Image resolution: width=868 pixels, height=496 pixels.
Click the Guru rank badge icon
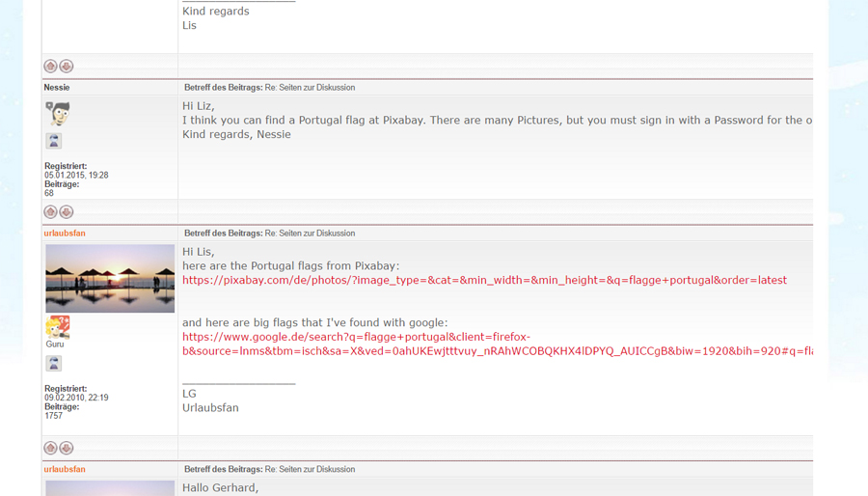[58, 327]
